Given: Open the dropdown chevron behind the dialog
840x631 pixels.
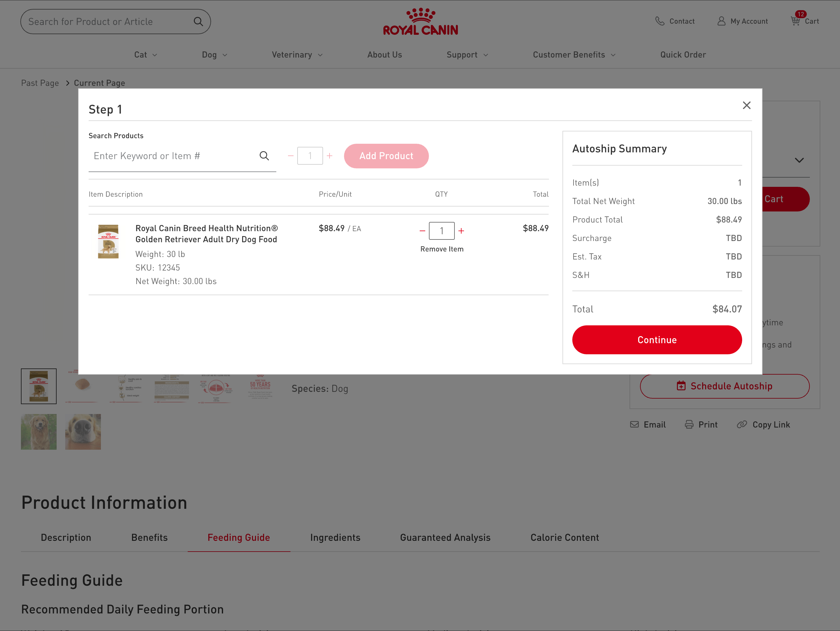Looking at the screenshot, I should (799, 160).
